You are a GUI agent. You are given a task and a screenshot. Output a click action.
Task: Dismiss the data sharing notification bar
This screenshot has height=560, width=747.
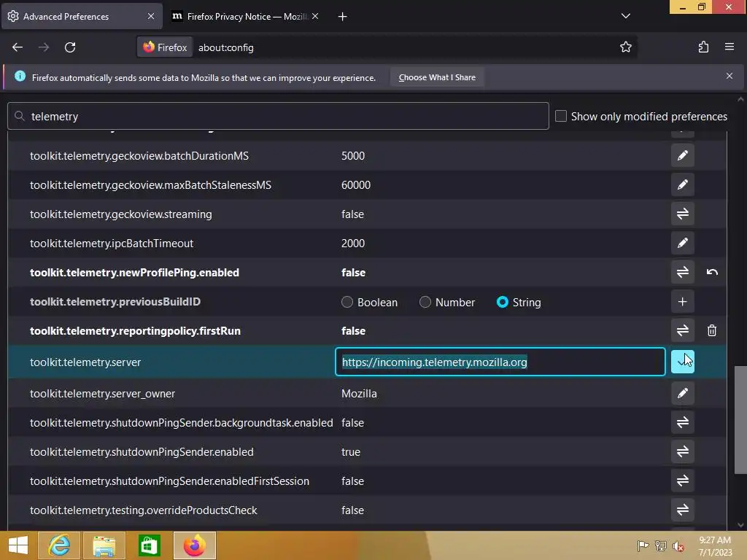pyautogui.click(x=729, y=76)
